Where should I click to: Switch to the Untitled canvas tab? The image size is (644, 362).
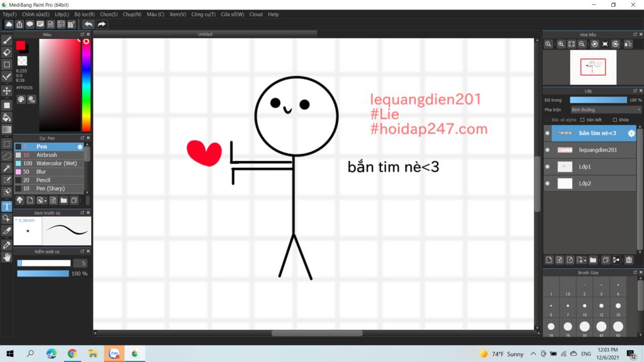click(205, 35)
